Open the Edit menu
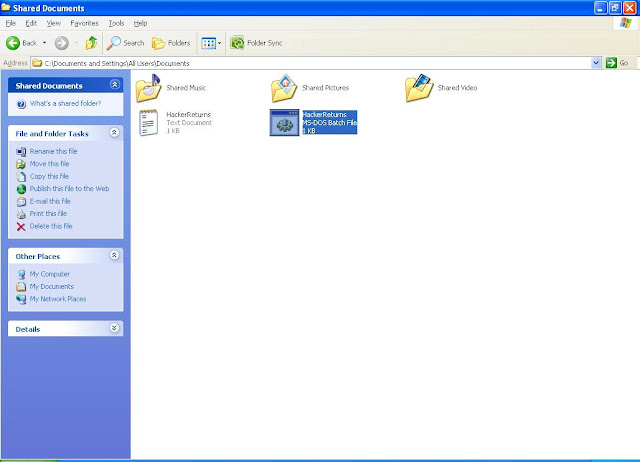Image resolution: width=640 pixels, height=462 pixels. tap(31, 23)
